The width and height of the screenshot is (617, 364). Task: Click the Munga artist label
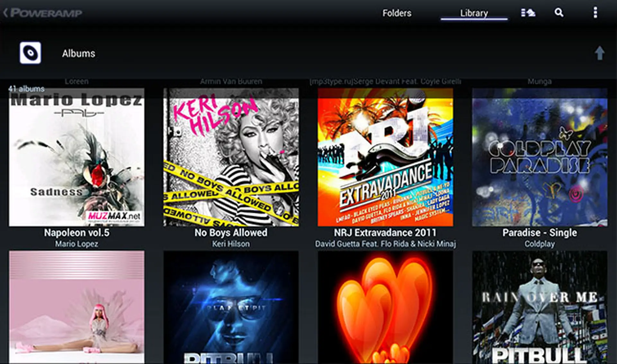(x=540, y=82)
